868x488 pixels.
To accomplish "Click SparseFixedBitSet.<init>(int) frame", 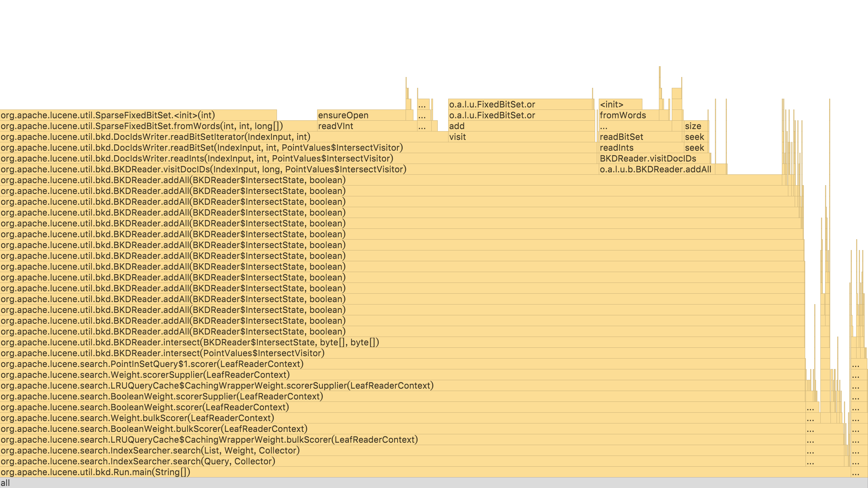I will [x=138, y=115].
